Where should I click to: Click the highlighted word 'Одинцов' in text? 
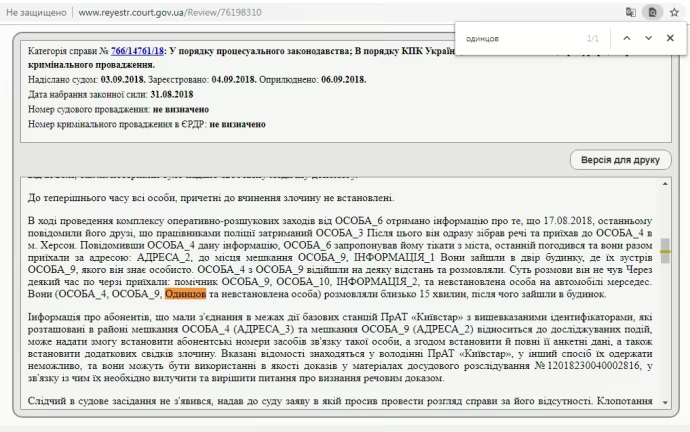tap(186, 295)
